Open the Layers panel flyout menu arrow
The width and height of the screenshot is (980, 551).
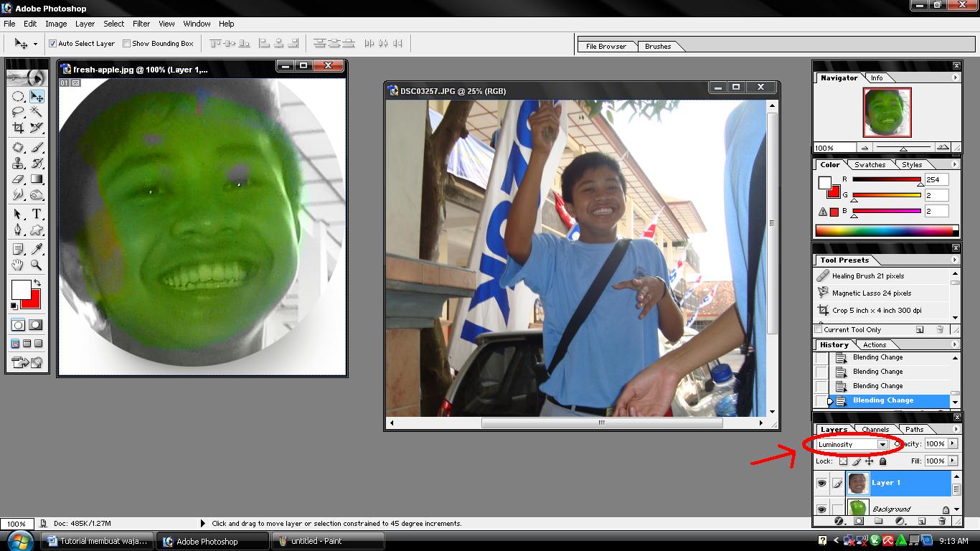955,429
